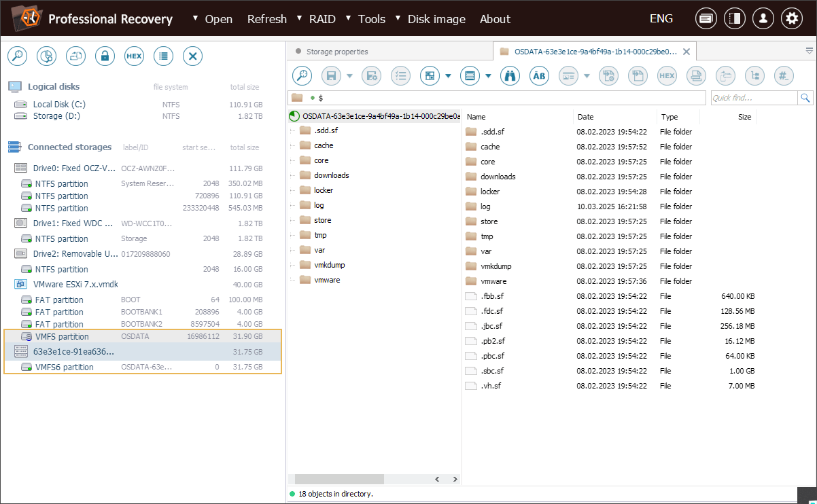The width and height of the screenshot is (817, 504).
Task: Click the binoculars find icon
Action: point(510,76)
